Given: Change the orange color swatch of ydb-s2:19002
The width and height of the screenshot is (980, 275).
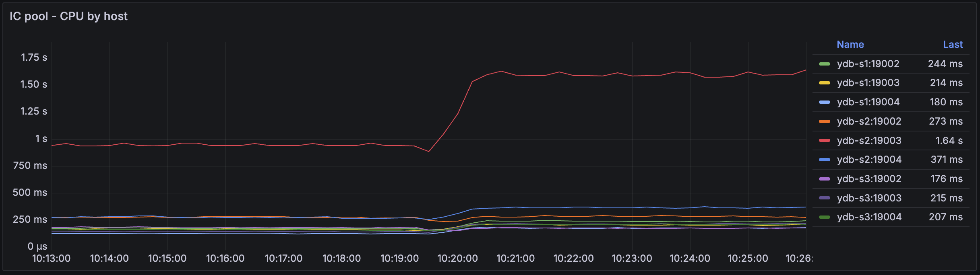Looking at the screenshot, I should (x=824, y=121).
